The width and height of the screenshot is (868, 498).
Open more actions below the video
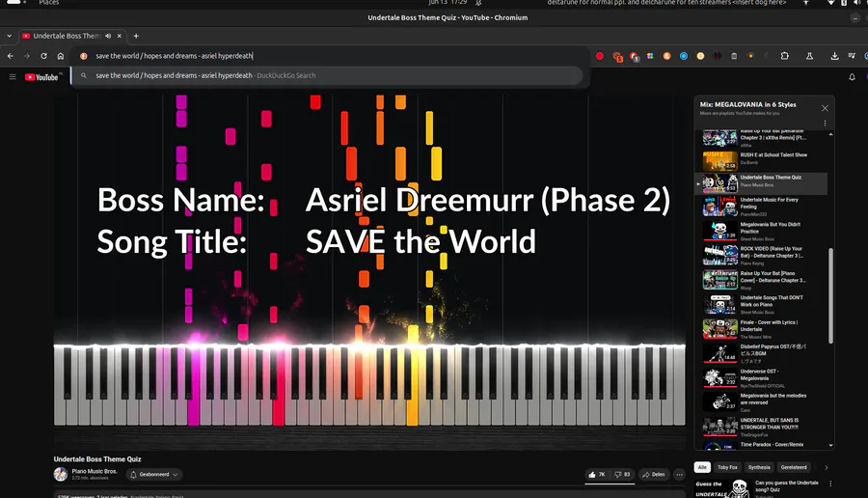679,474
